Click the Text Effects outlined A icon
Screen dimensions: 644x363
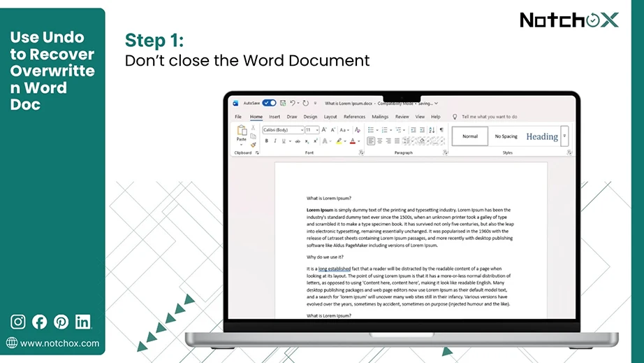[325, 141]
